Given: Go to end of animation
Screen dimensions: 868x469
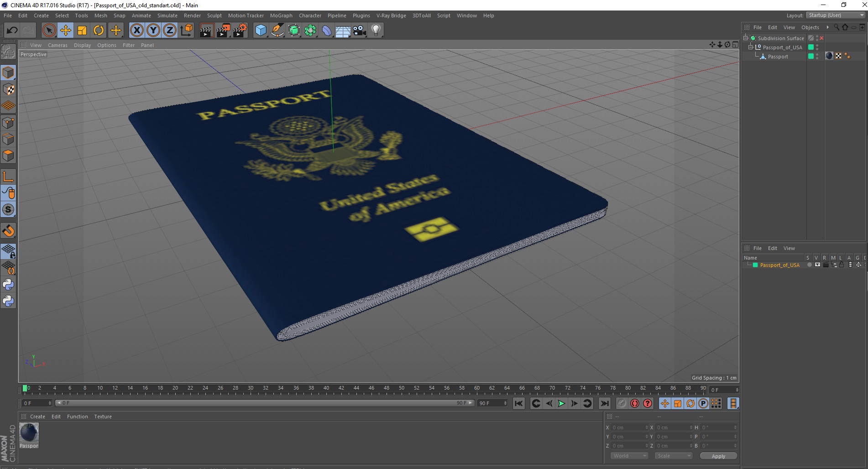Looking at the screenshot, I should click(605, 403).
